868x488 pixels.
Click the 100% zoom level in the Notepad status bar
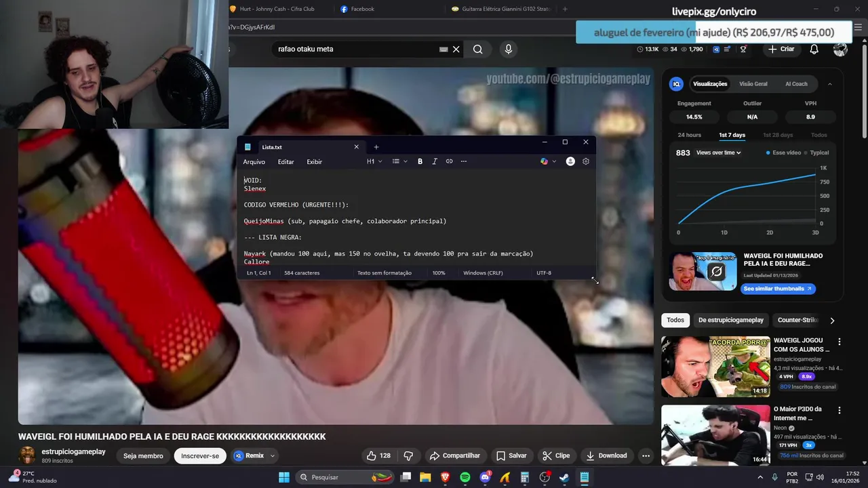tap(439, 273)
